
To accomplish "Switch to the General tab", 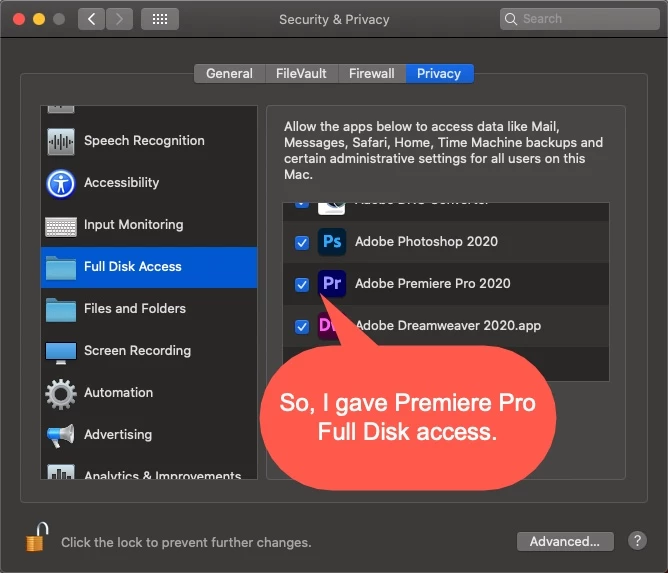I will coord(230,74).
